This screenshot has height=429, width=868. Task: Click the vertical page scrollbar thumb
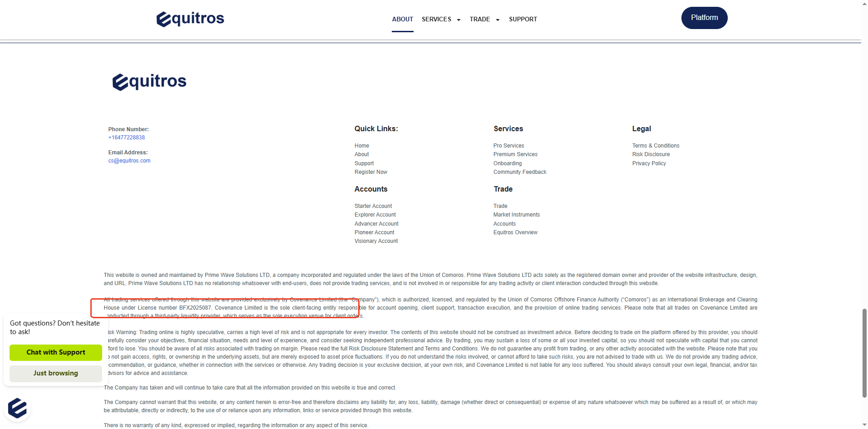[x=864, y=353]
